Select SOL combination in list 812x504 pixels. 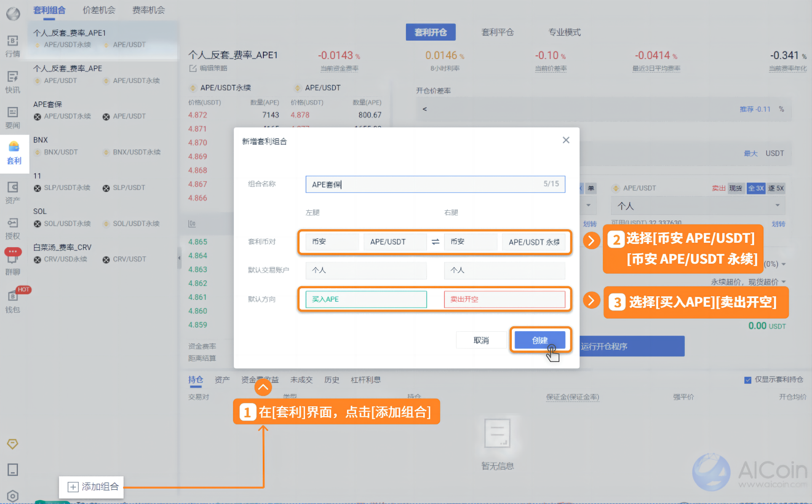click(103, 217)
